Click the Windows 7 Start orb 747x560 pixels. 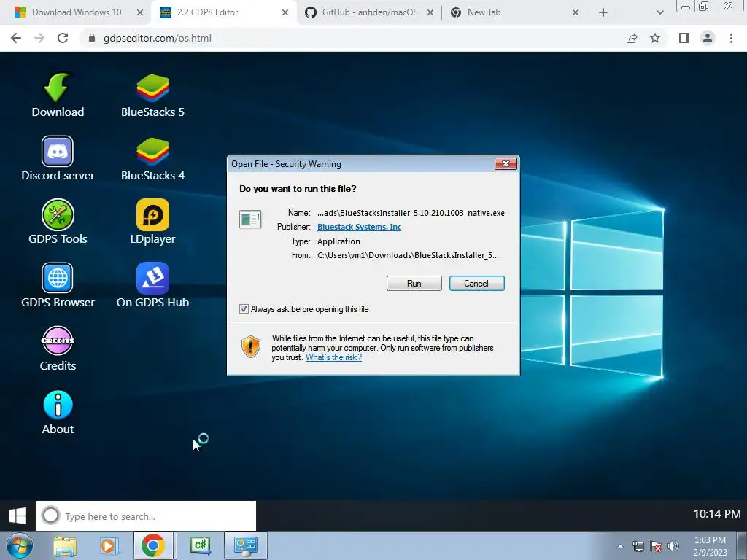pos(19,545)
